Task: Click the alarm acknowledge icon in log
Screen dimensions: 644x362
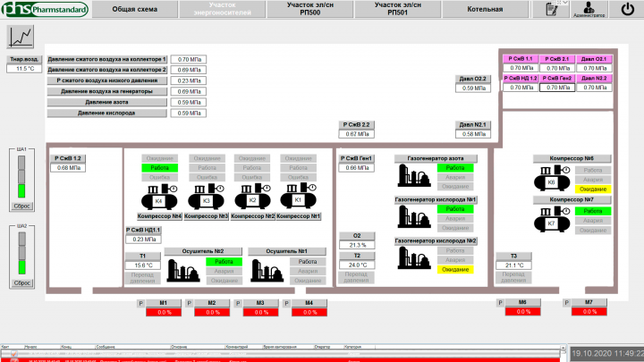Action: [x=14, y=354]
